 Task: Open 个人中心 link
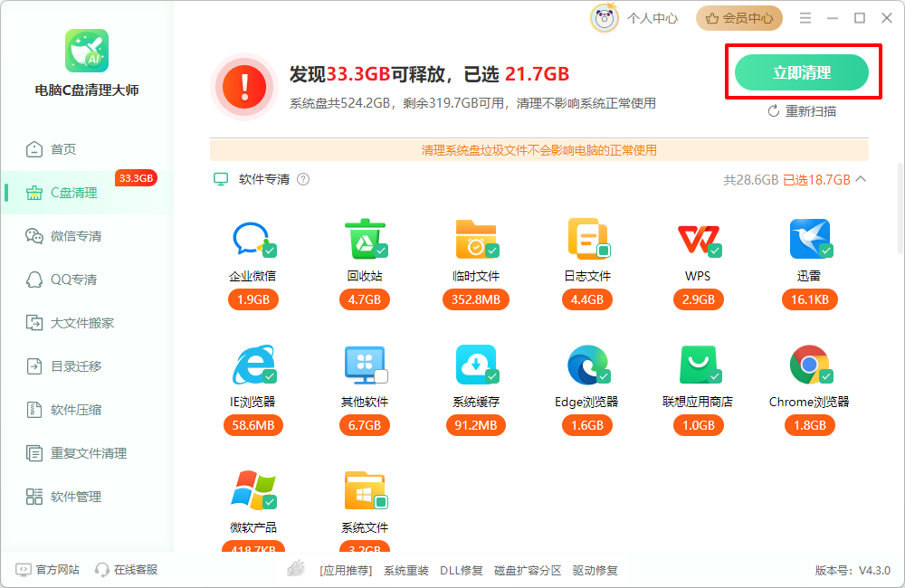[653, 18]
